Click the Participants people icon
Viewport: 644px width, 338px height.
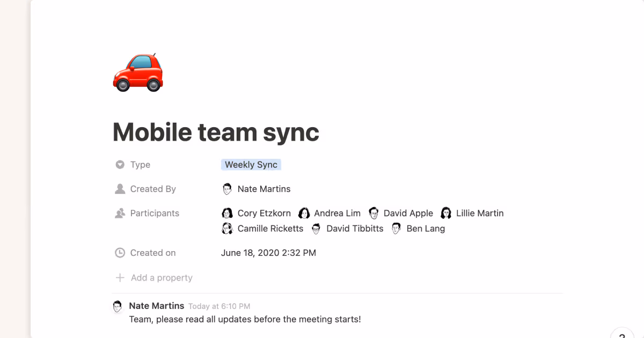(x=119, y=213)
